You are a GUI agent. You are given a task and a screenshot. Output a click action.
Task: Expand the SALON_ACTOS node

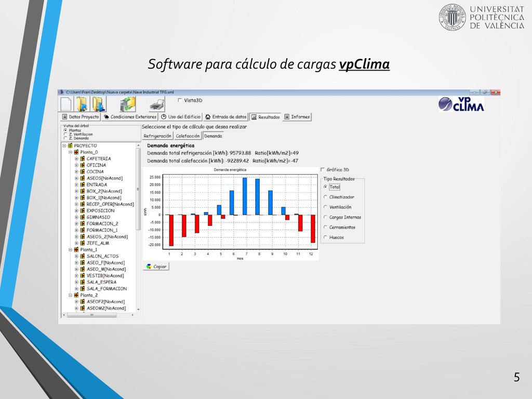[x=76, y=256]
